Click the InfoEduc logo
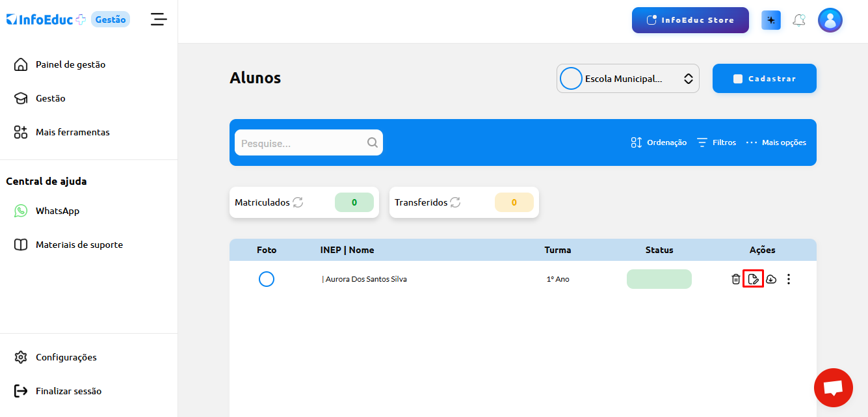This screenshot has width=868, height=417. 46,20
